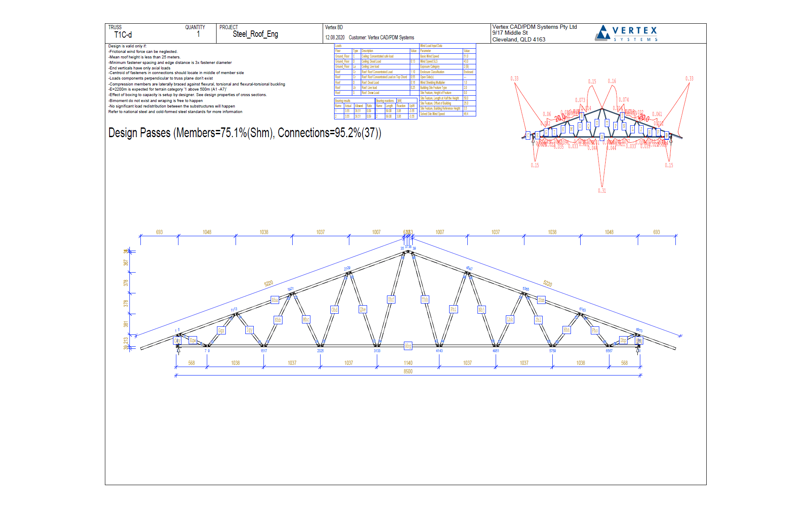This screenshot has height=508, width=812.
Task: Click the Vertex CAD/PDM Systems Pty Ltd text
Action: click(535, 27)
